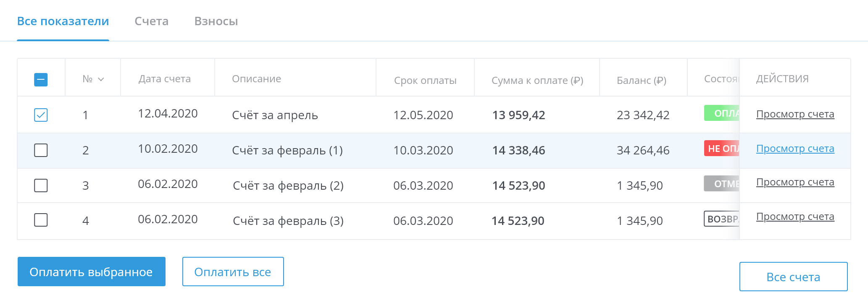This screenshot has width=868, height=303.
Task: Click the green ОПЛАЧЕН status badge
Action: [x=721, y=113]
